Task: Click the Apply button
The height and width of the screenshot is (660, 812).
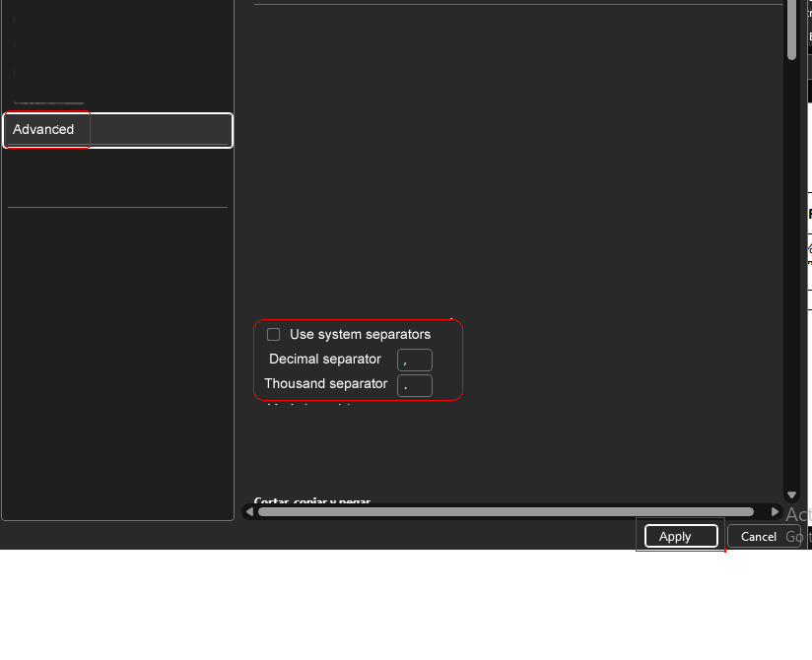Action: pos(681,536)
